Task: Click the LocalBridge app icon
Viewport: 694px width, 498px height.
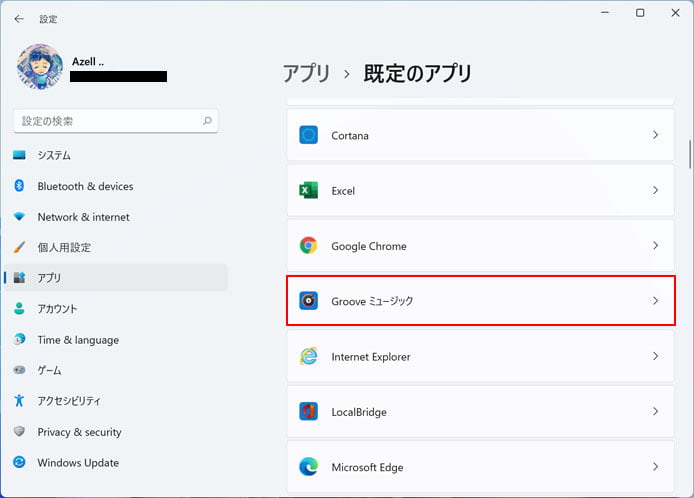Action: [308, 411]
